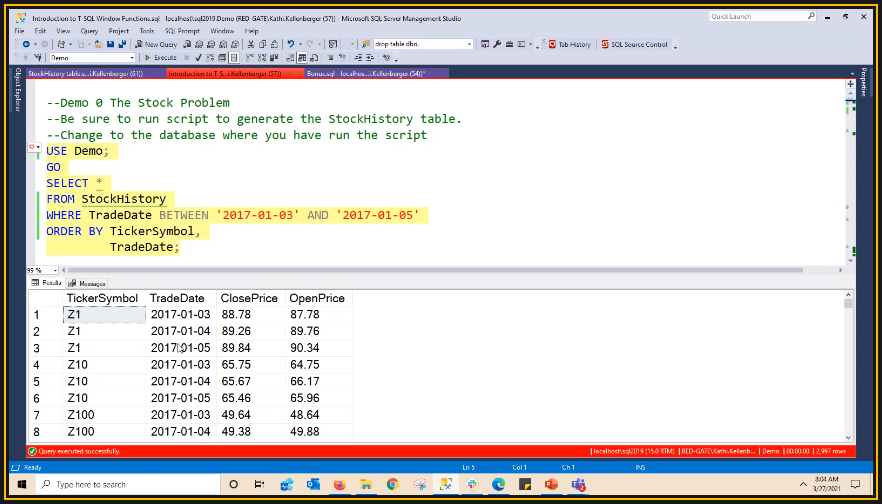The width and height of the screenshot is (882, 504).
Task: Click the Cut scissors icon
Action: click(x=251, y=44)
